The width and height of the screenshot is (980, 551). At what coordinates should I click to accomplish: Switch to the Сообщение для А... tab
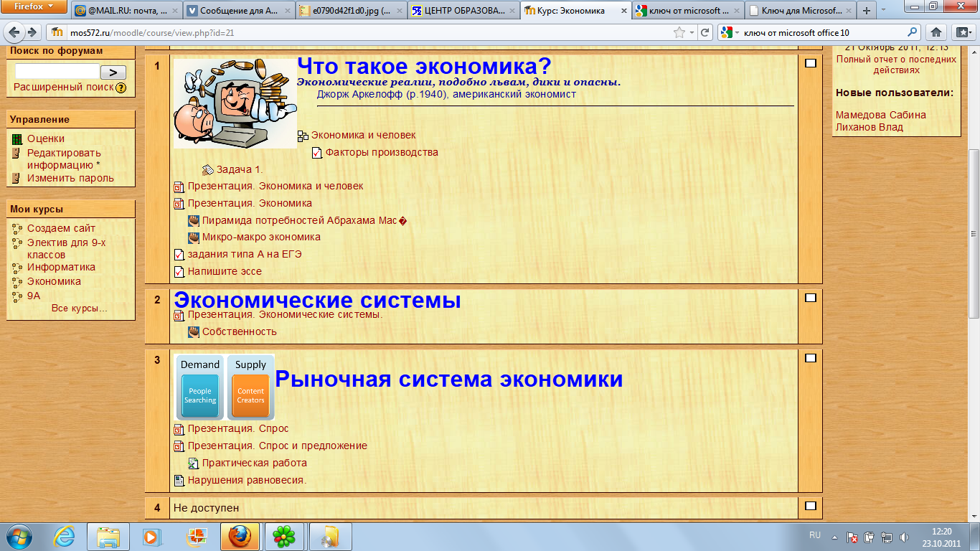[x=239, y=11]
